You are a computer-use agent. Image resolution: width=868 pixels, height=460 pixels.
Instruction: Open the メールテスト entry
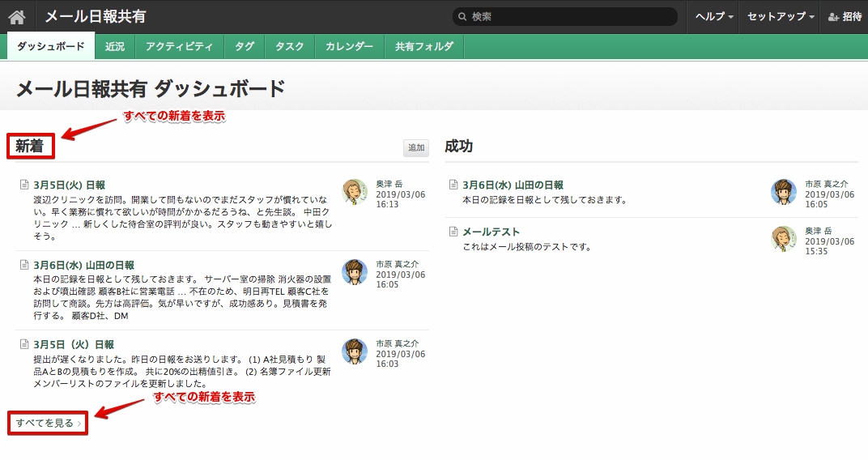[x=491, y=232]
